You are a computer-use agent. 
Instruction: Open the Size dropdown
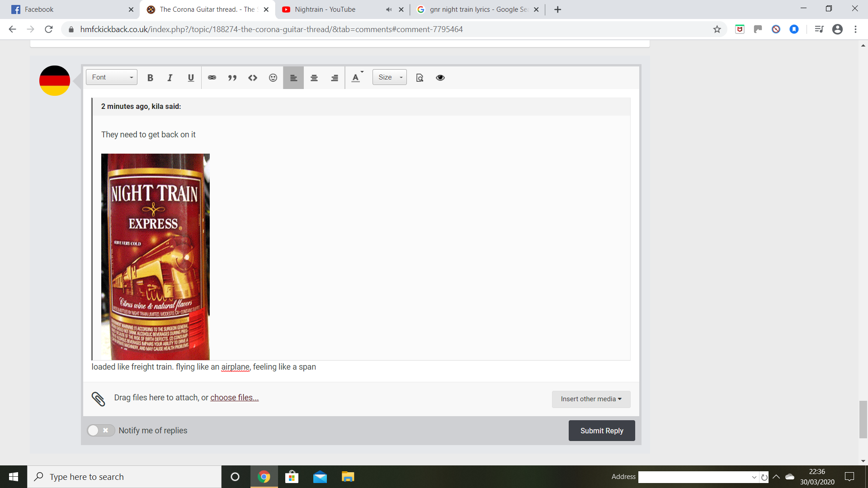(390, 77)
